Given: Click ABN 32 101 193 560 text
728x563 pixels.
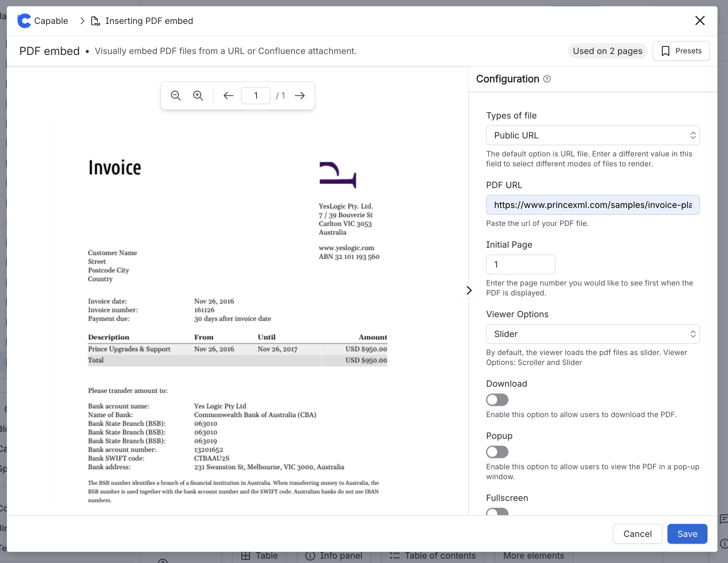Looking at the screenshot, I should [x=349, y=256].
